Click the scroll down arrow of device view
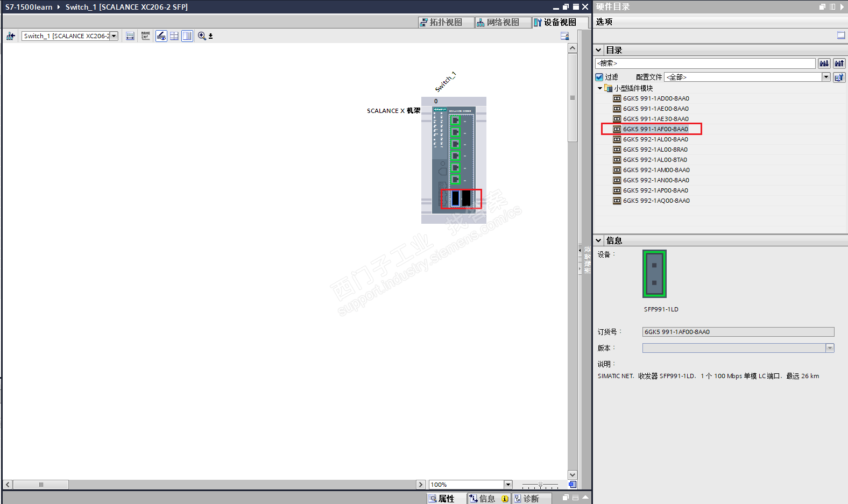 click(573, 475)
